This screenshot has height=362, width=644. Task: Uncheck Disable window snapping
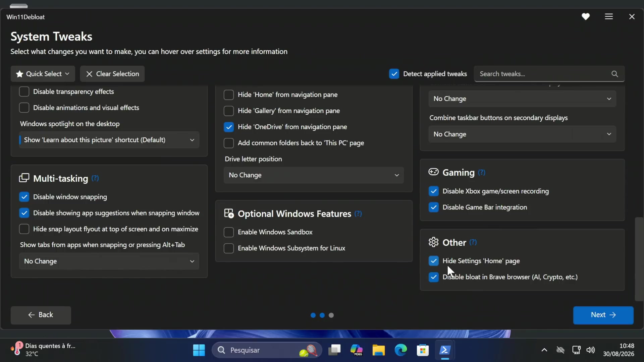24,197
